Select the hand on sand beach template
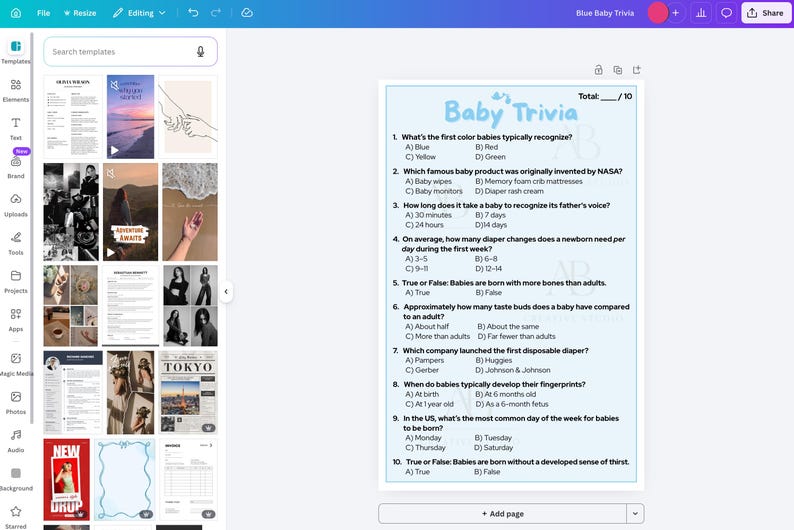 (x=190, y=212)
